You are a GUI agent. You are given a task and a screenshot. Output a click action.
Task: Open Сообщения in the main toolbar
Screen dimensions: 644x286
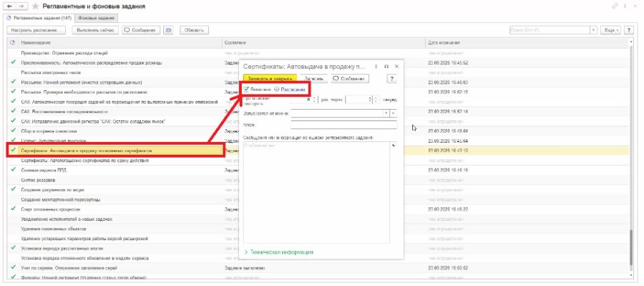coord(141,30)
